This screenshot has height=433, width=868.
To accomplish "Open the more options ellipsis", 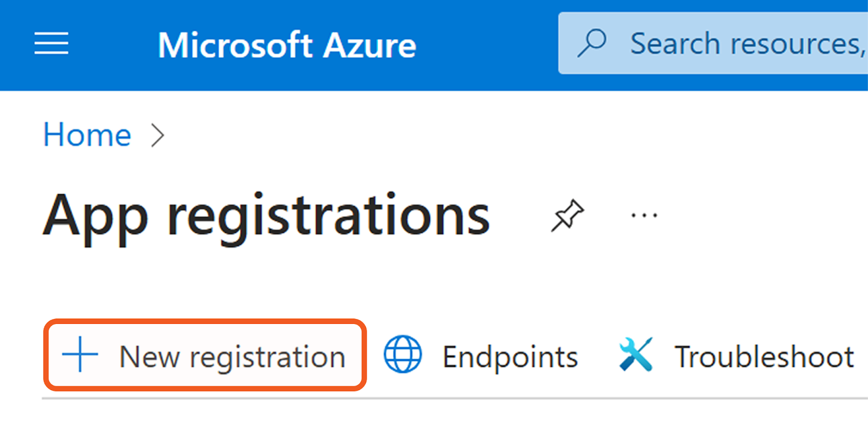I will pos(644,215).
